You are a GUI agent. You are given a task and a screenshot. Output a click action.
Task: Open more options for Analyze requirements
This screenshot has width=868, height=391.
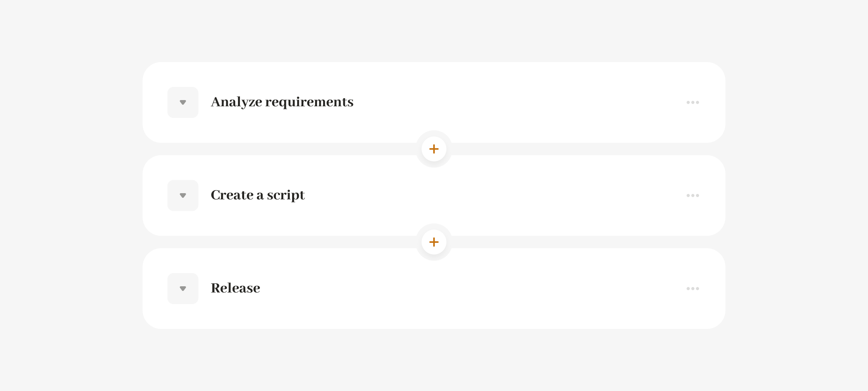point(692,102)
